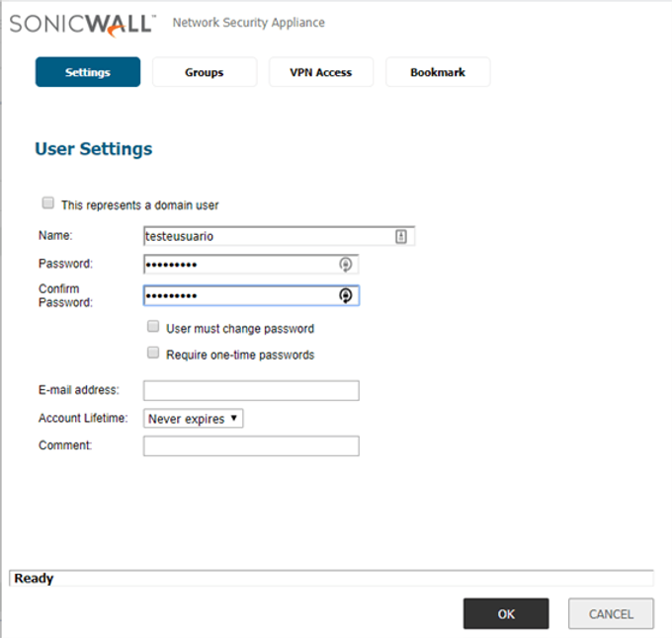Screen dimensions: 672x638
Task: Open the VPN Access tab
Action: point(321,72)
